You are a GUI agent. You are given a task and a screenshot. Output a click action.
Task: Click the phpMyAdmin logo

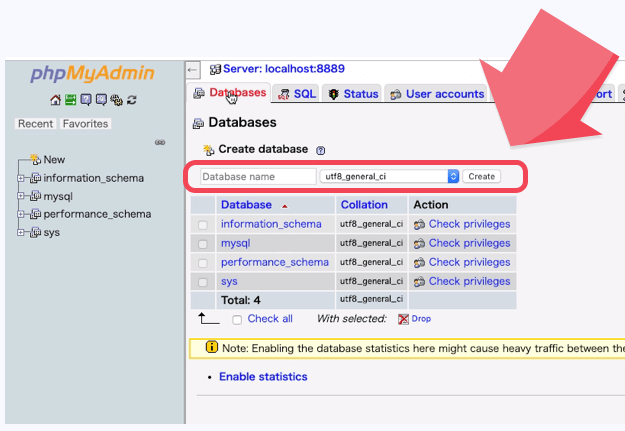tap(92, 73)
